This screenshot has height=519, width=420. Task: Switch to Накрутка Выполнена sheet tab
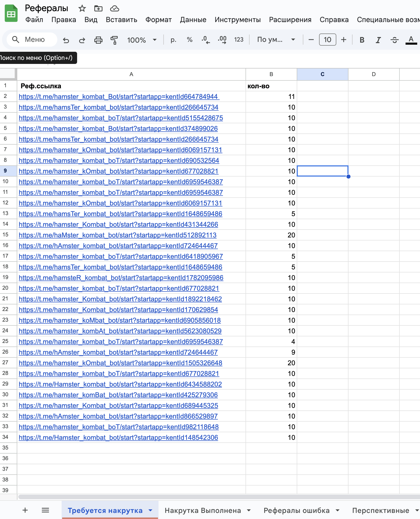click(203, 510)
